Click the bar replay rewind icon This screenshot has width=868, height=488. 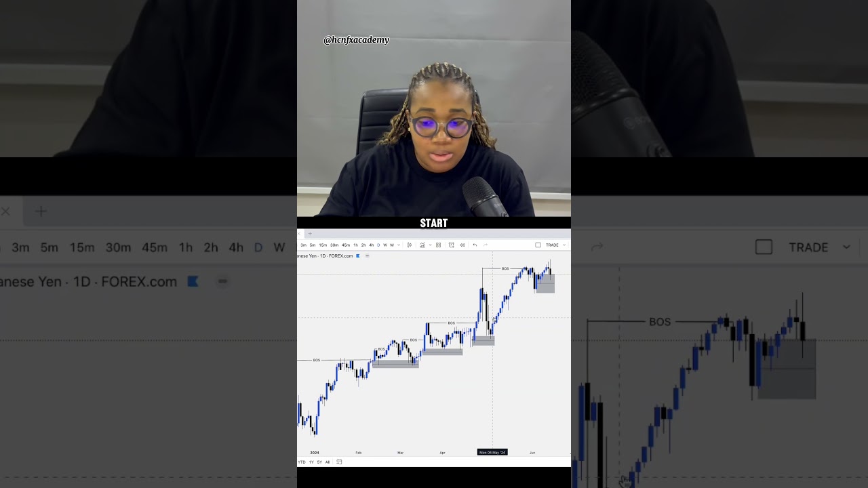click(462, 245)
